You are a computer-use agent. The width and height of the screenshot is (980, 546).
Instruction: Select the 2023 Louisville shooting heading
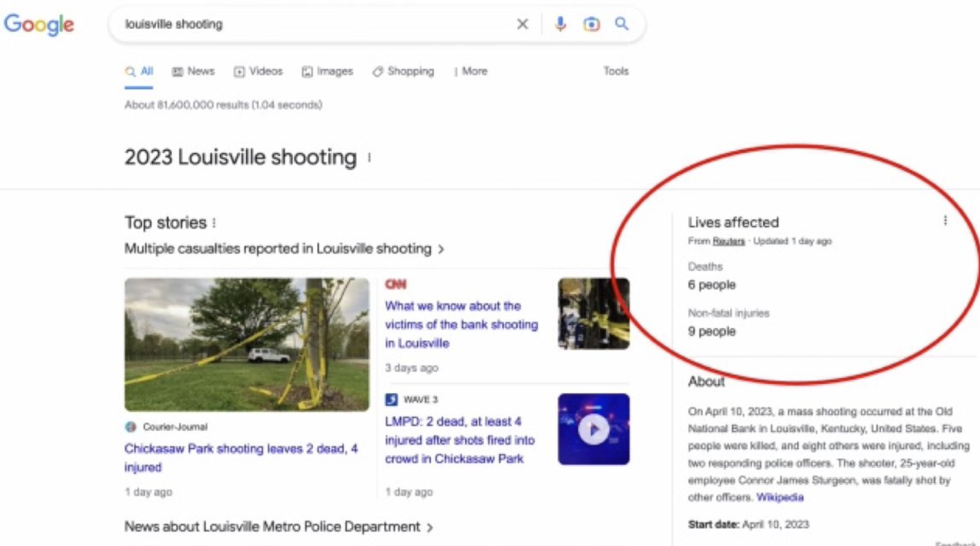tap(241, 157)
